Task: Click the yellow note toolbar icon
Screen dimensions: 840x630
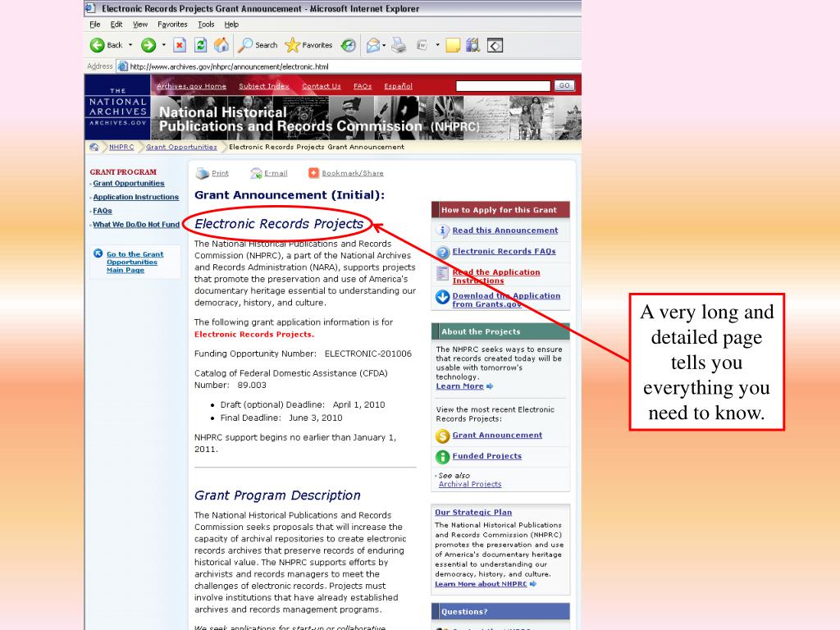Action: point(453,46)
